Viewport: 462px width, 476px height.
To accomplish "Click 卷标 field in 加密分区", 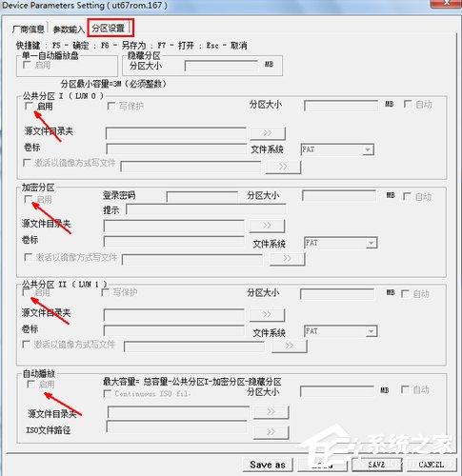I will tap(174, 242).
